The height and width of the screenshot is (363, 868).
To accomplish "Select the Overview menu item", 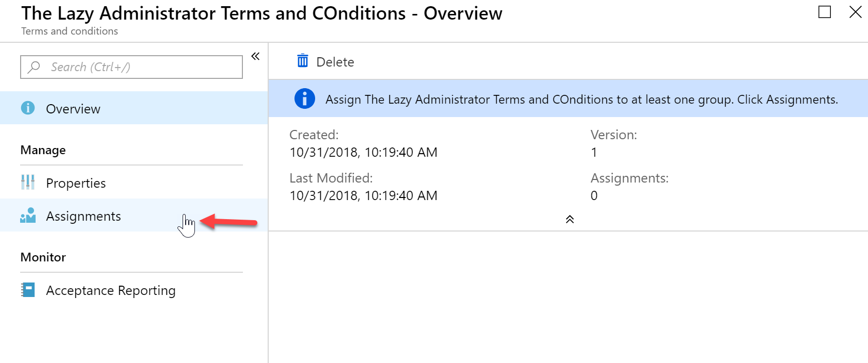I will tap(134, 108).
